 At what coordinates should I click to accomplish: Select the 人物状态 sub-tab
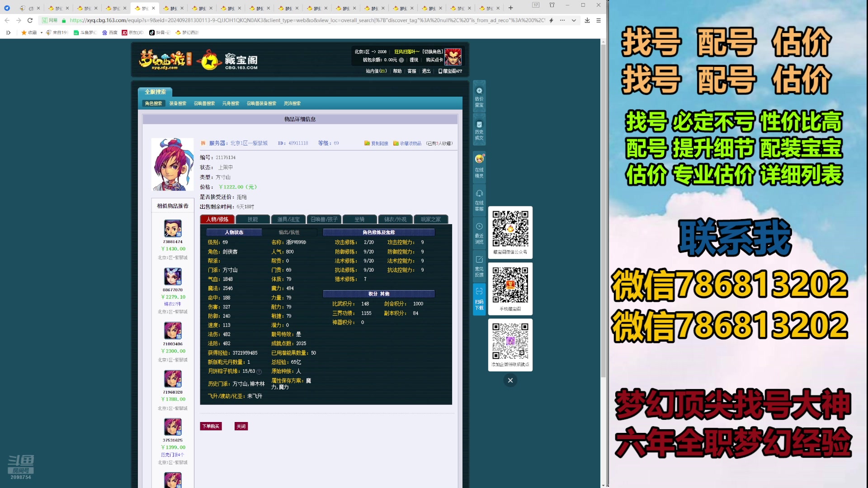234,232
